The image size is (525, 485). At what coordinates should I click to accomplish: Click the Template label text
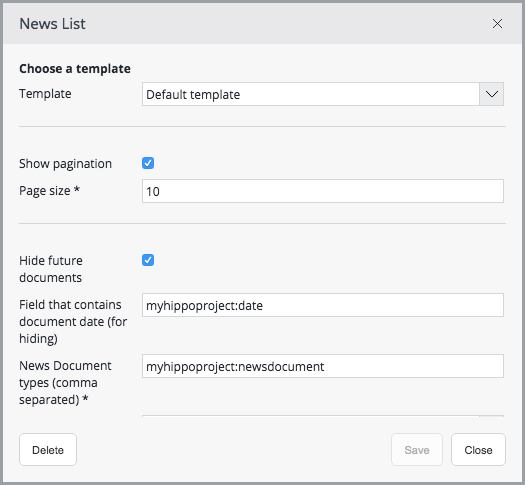pos(45,94)
